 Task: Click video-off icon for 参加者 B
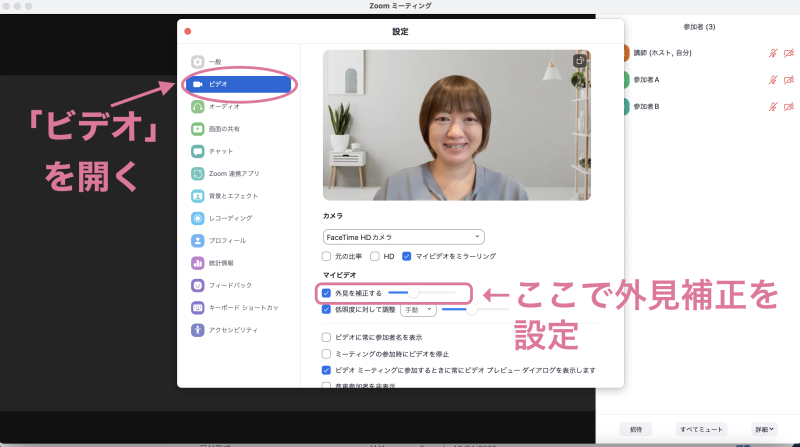[789, 107]
